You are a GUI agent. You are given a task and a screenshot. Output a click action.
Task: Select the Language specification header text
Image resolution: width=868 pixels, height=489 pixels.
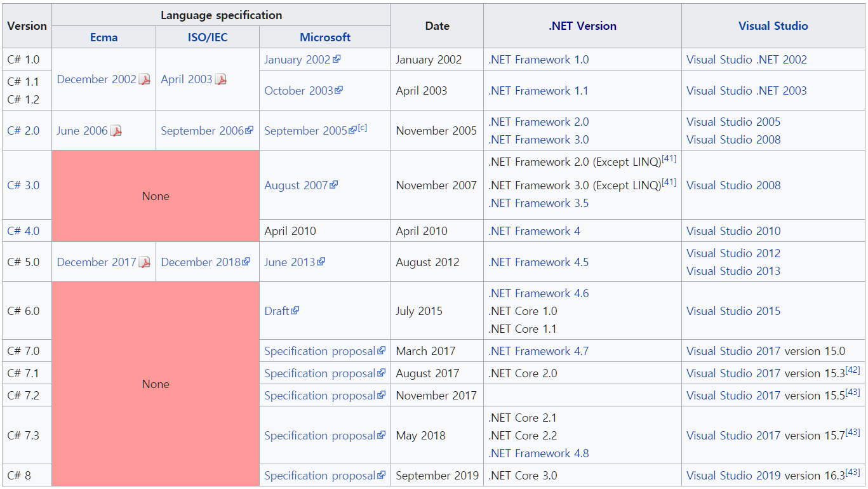(x=221, y=15)
